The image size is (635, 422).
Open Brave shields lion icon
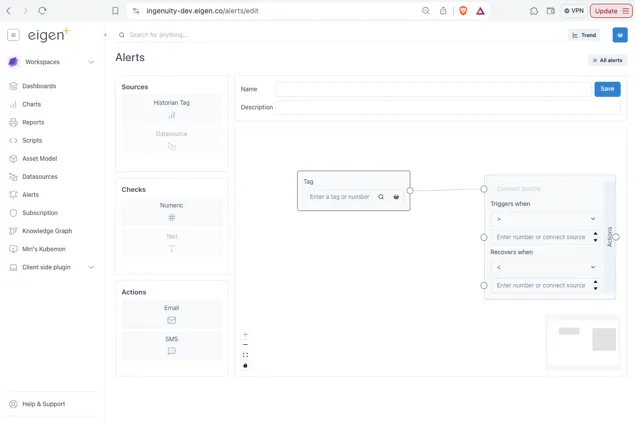tap(463, 11)
